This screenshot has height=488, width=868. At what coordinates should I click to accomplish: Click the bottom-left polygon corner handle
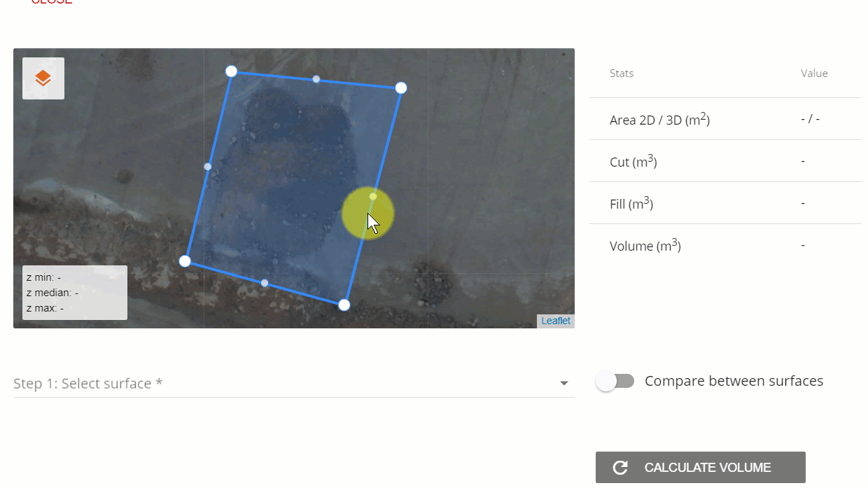coord(185,261)
